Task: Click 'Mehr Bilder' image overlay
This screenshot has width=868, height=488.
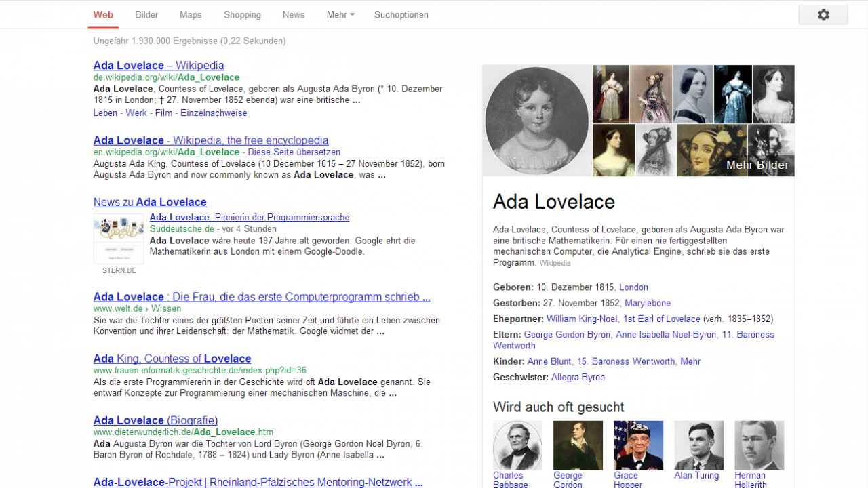Action: (x=757, y=165)
